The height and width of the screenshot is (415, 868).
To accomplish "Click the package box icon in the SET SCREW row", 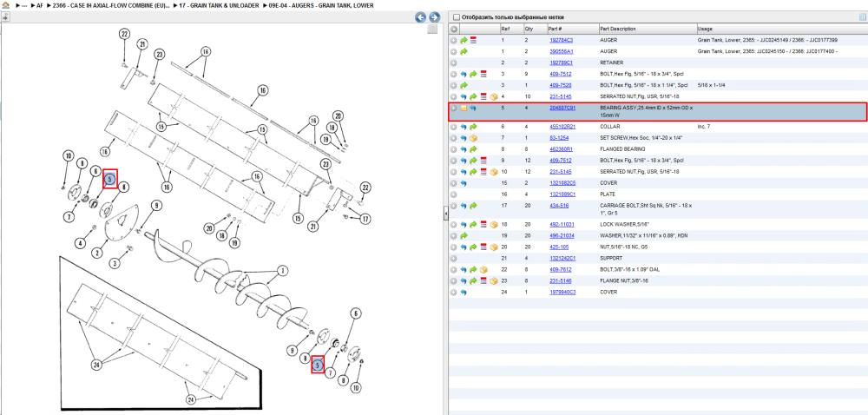I will [x=473, y=138].
